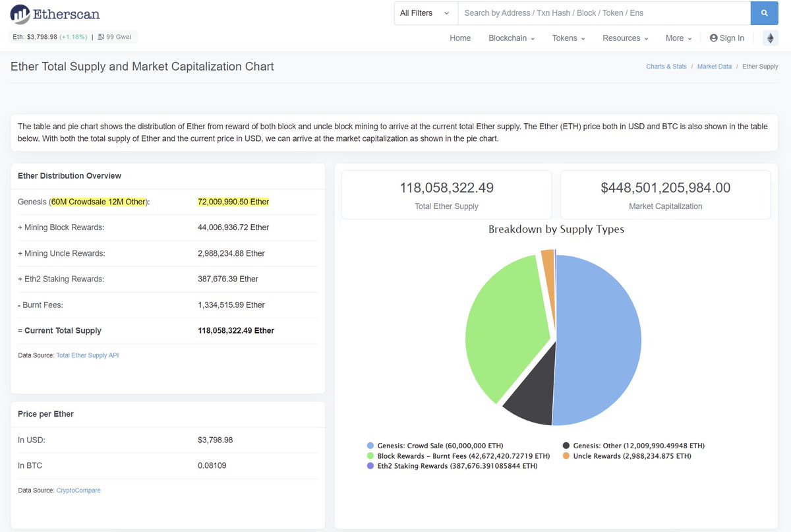Open Market Data breadcrumb link
Viewport: 791px width, 532px height.
coord(715,67)
